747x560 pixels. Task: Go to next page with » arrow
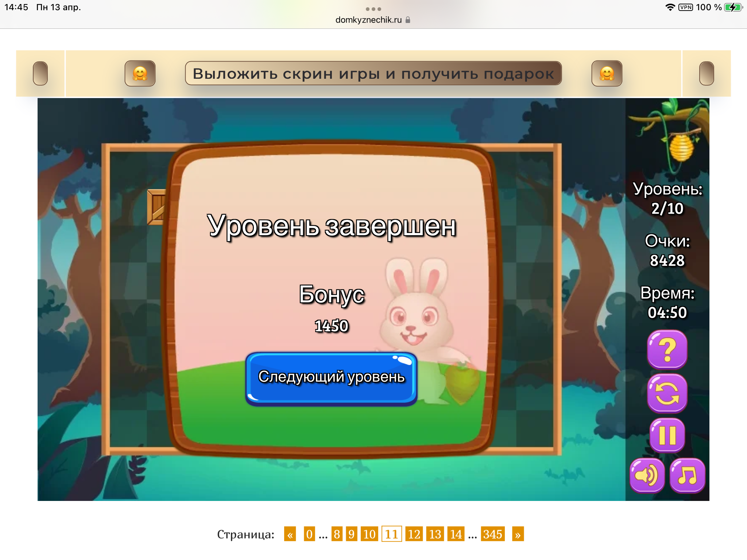point(518,534)
